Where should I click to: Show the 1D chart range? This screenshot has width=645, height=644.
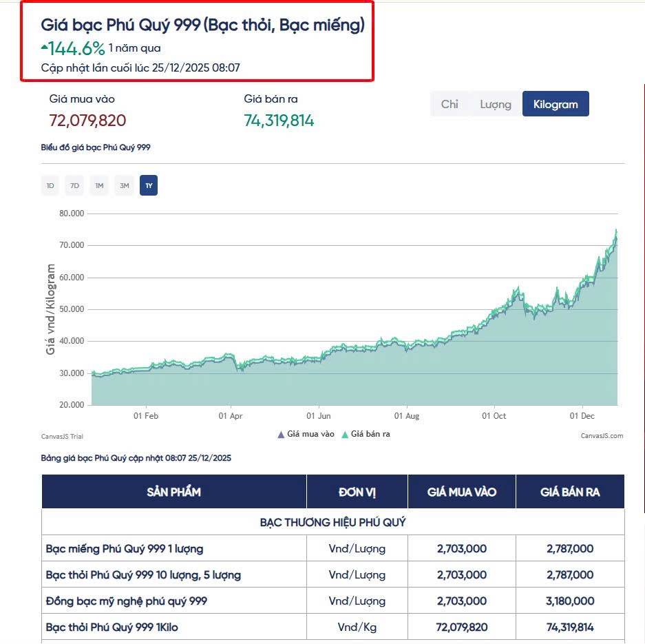click(50, 186)
